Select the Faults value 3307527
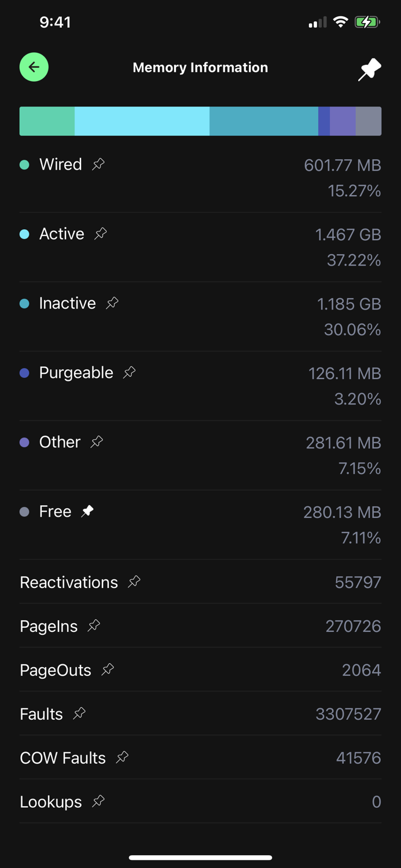Screen dimensions: 401x868 point(348,714)
